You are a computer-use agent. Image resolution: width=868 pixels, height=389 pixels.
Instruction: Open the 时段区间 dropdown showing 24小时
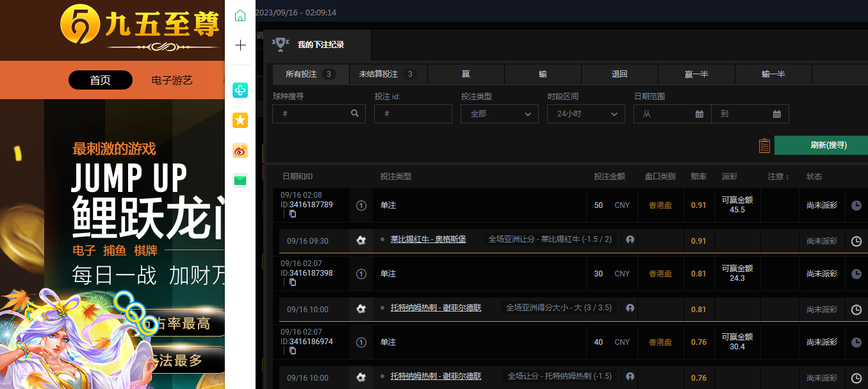point(586,114)
